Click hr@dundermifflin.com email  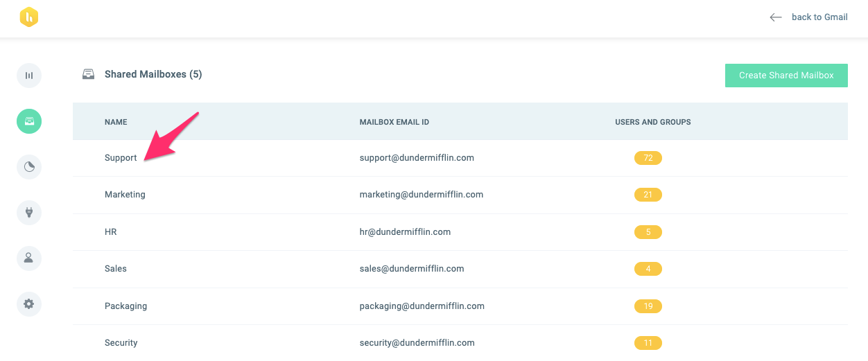[405, 232]
